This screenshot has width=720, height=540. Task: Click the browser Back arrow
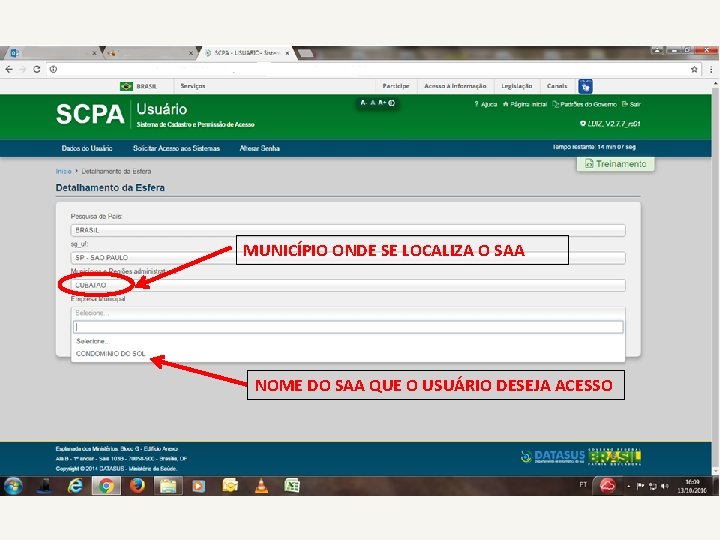pos(9,69)
